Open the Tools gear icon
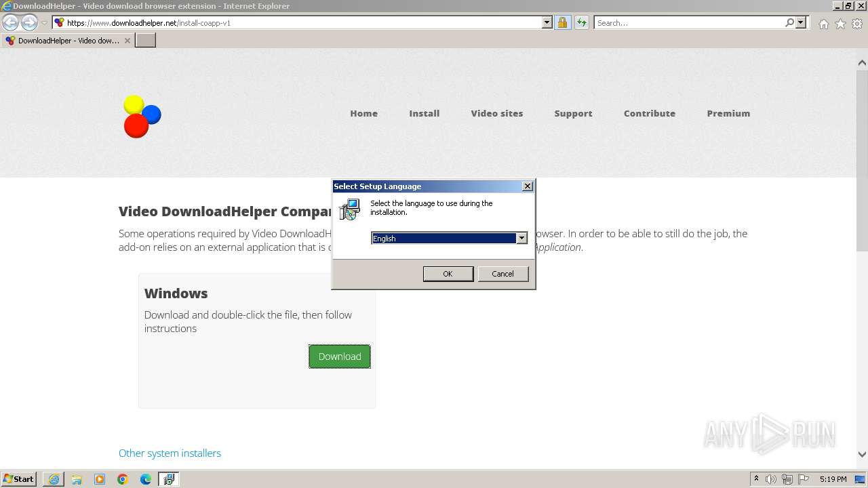Screen dimensions: 868x488 click(857, 24)
